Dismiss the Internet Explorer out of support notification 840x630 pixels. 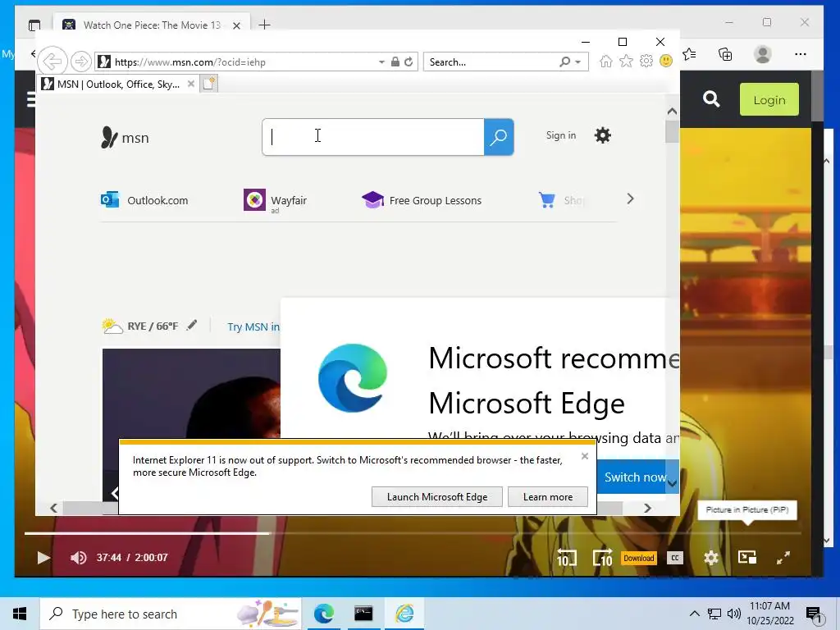(x=584, y=456)
